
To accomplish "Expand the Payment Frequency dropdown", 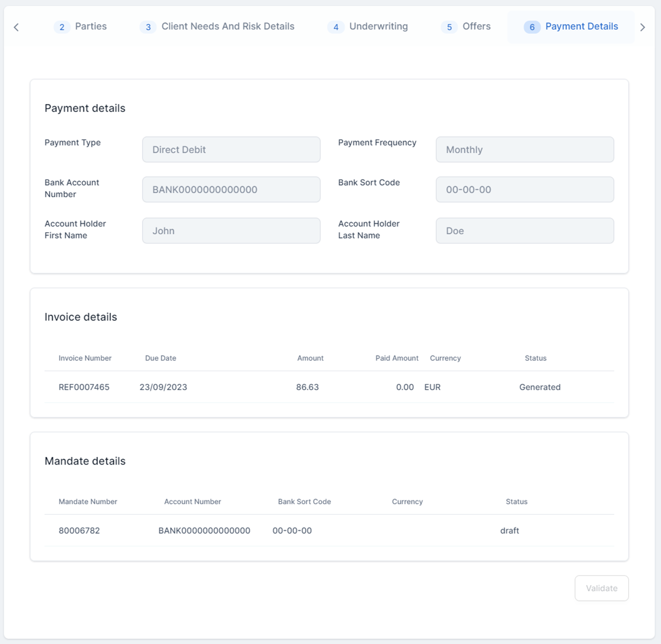I will (524, 149).
